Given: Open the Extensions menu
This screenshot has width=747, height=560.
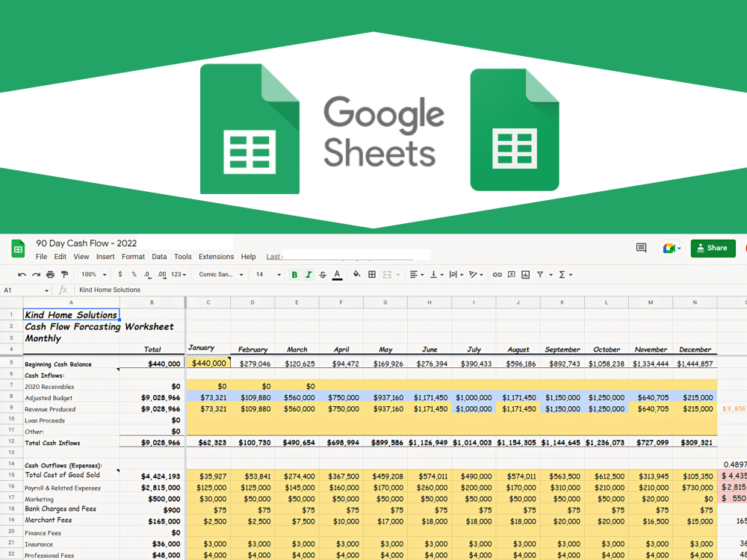Looking at the screenshot, I should (x=216, y=256).
